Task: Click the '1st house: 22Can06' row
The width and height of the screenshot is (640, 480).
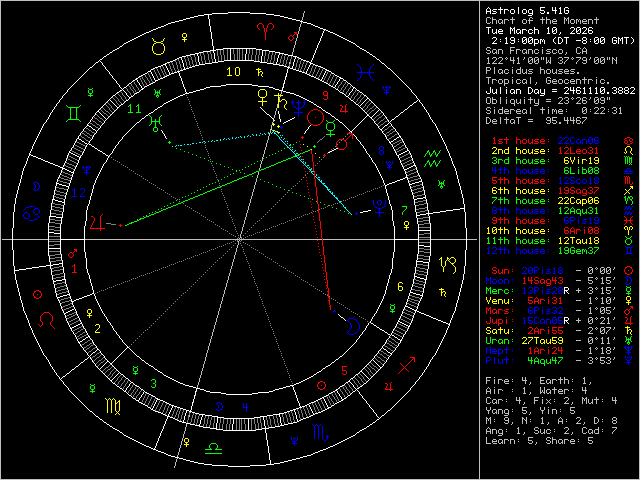Action: 545,140
